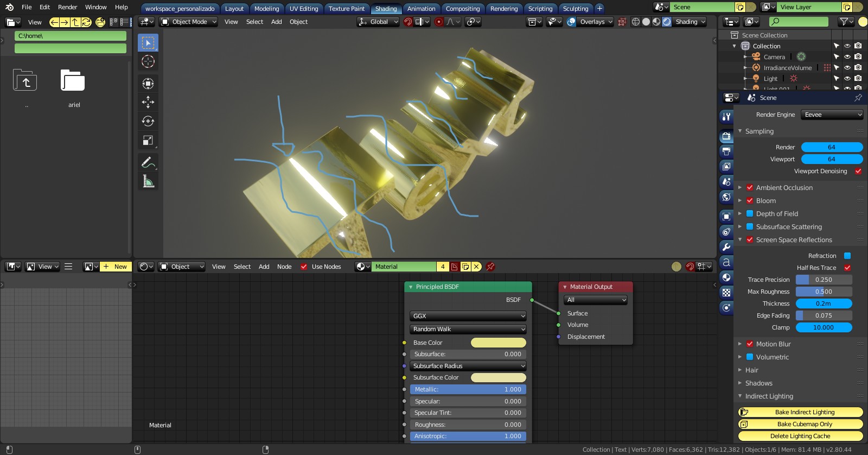
Task: Open the Modifiers wrench tab
Action: pos(726,247)
